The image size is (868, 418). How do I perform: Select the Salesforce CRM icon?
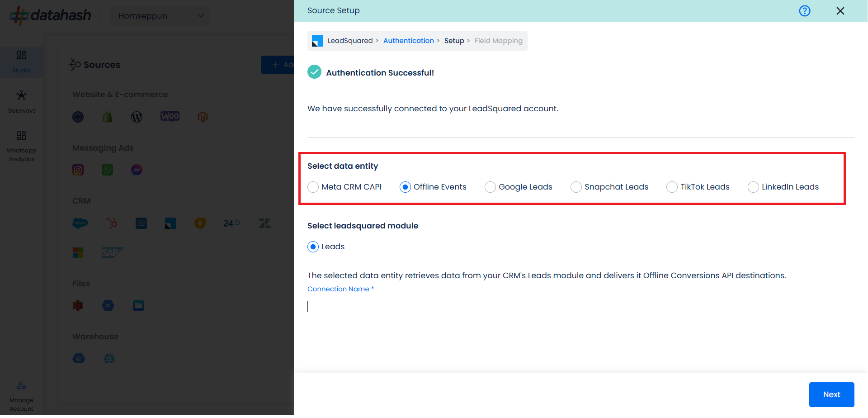coord(80,223)
